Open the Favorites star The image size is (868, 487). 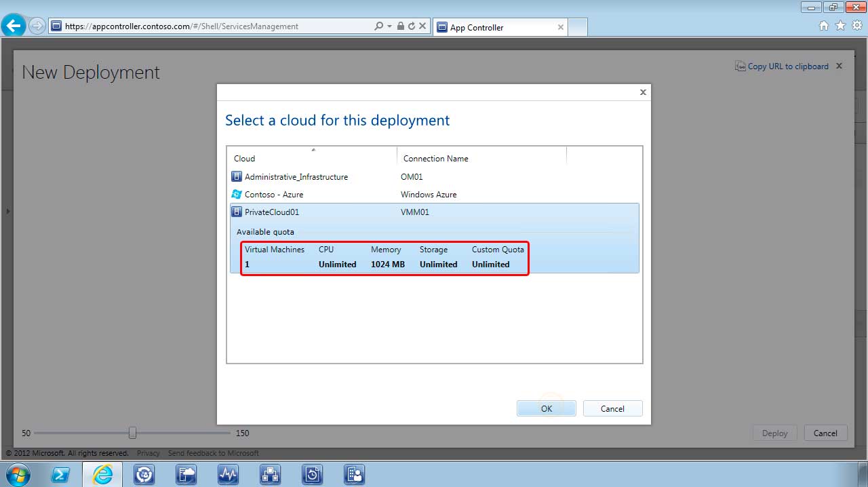tap(840, 26)
